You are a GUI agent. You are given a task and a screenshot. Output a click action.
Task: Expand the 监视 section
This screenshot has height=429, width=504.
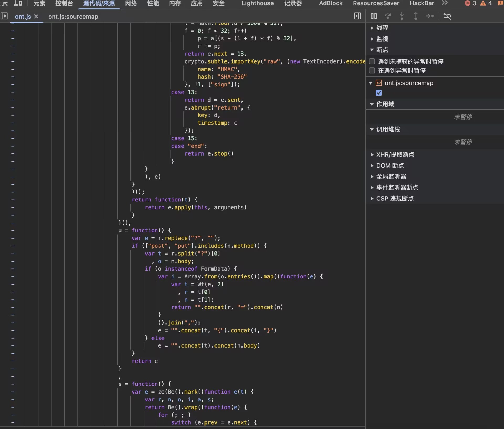(372, 39)
